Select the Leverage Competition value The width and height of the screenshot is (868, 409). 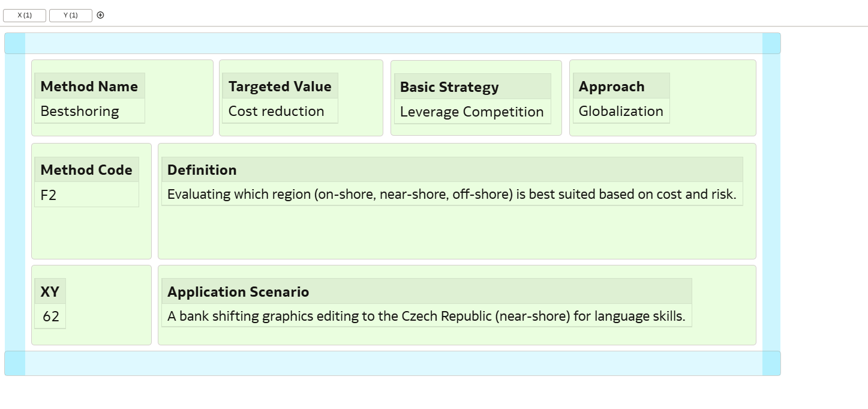tap(471, 112)
